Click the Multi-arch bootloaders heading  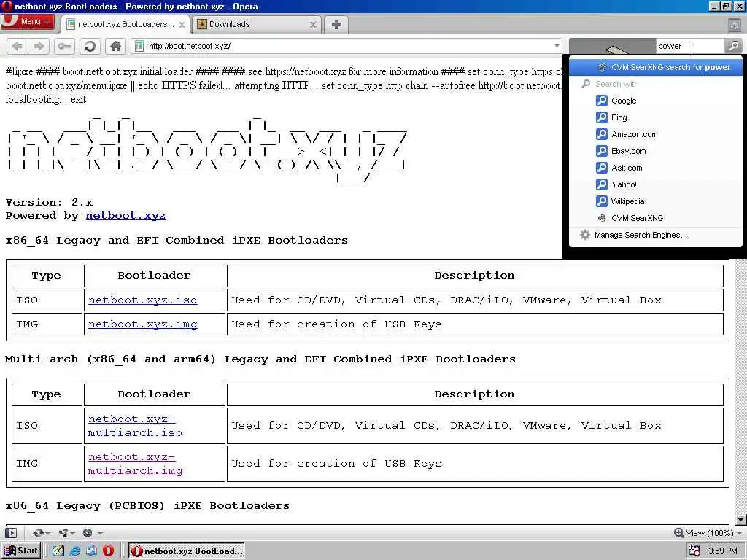point(260,359)
